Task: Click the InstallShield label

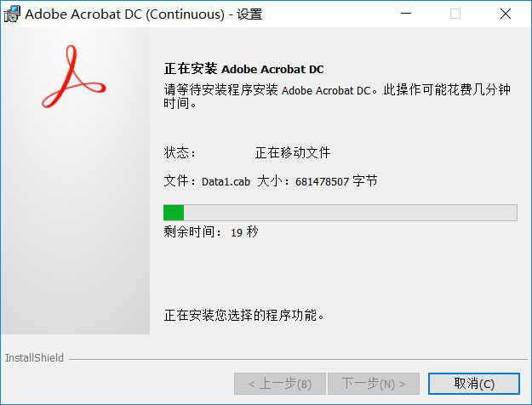Action: (x=34, y=358)
